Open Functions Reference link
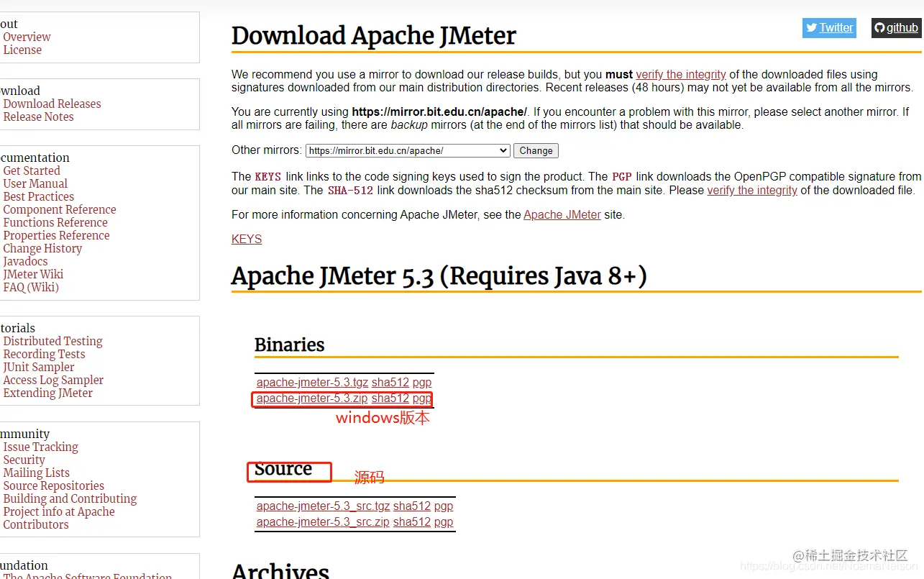Viewport: 924px width, 579px height. pyautogui.click(x=55, y=222)
